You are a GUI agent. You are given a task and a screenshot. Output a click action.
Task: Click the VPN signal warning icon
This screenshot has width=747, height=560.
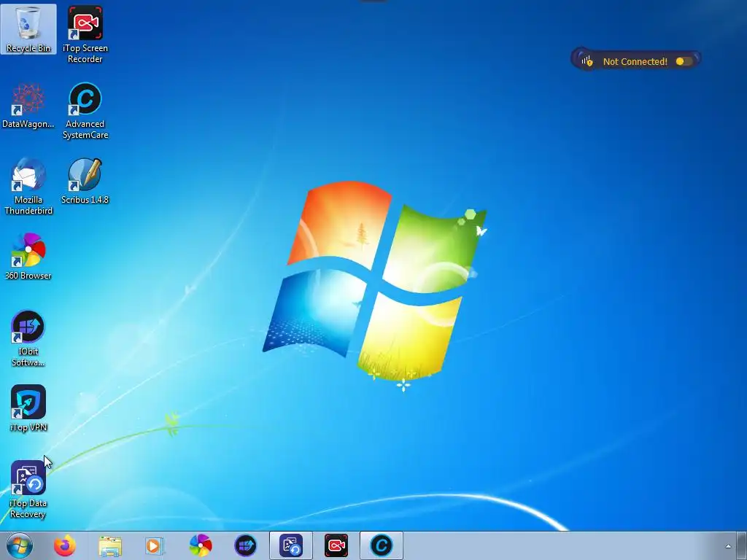pos(587,61)
